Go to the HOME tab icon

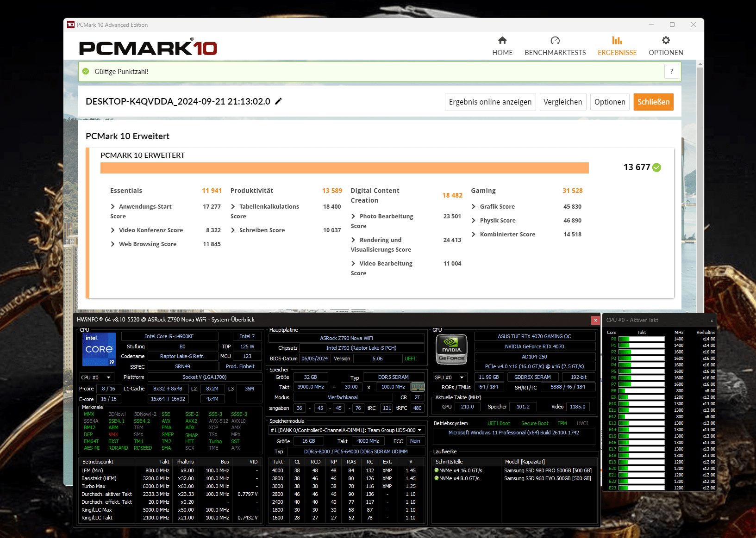coord(502,40)
